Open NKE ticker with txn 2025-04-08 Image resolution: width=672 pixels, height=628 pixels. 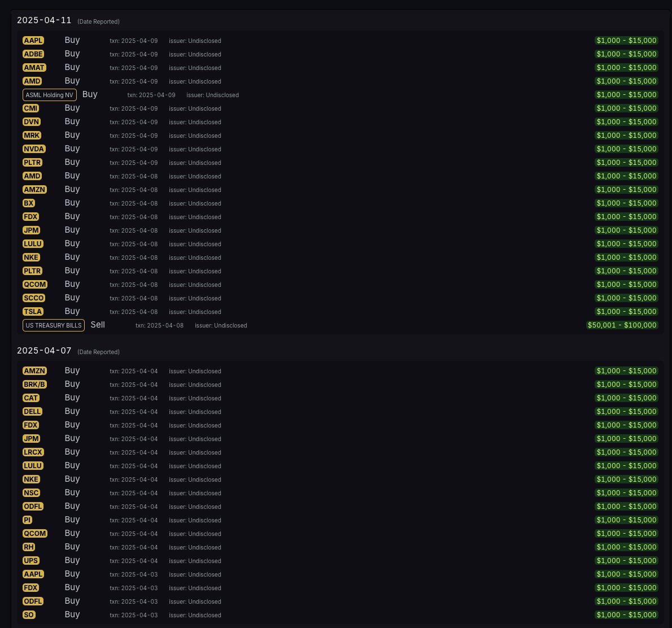(31, 258)
